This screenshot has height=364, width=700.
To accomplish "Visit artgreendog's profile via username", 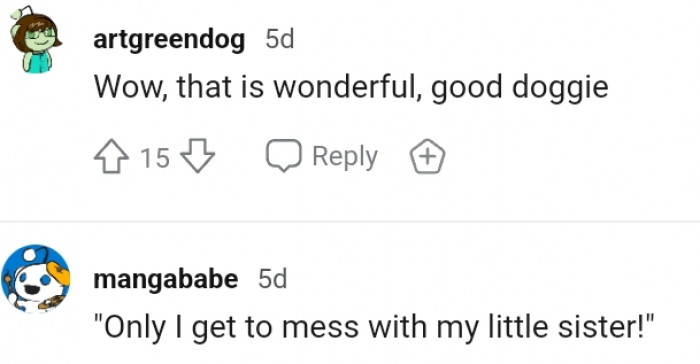I will click(169, 40).
